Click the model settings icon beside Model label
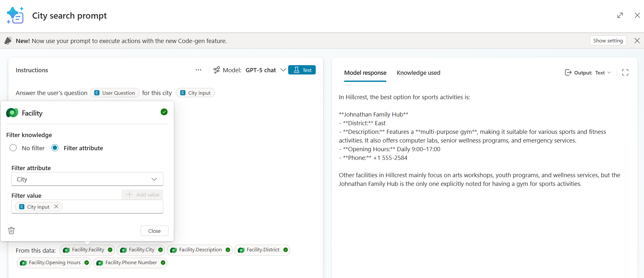This screenshot has width=644, height=278. (x=217, y=70)
